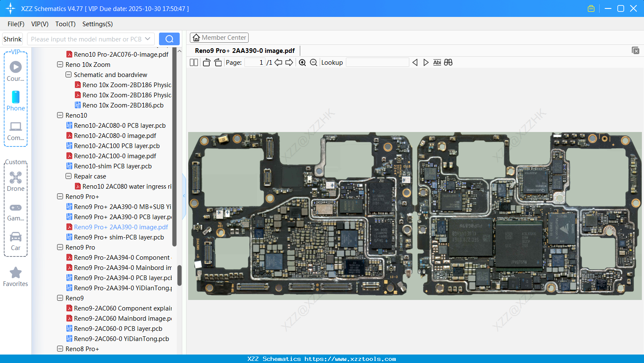Click the zoom out magnifier icon
Screen dimensions: 644x363
[x=313, y=63]
